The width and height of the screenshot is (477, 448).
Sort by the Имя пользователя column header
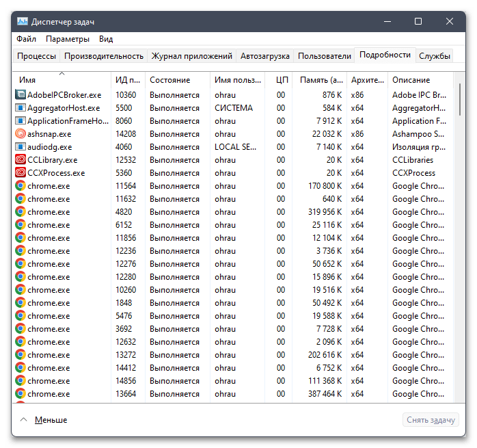pos(238,80)
